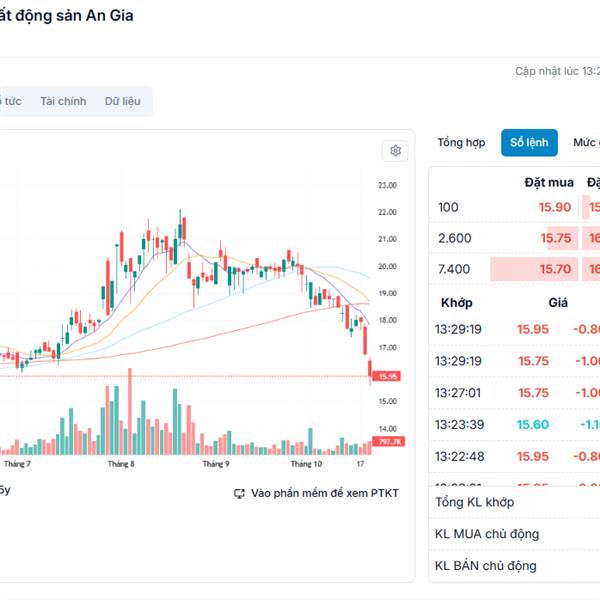Click the Khớp column header

pyautogui.click(x=457, y=302)
